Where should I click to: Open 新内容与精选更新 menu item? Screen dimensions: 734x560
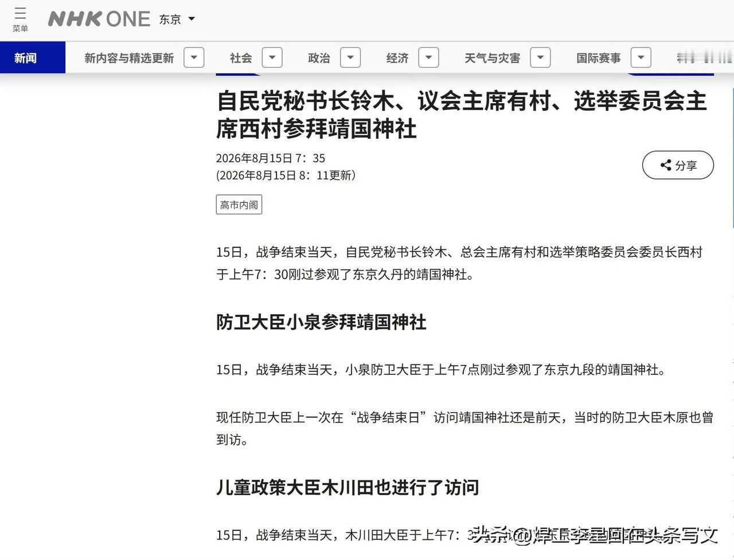pyautogui.click(x=129, y=58)
